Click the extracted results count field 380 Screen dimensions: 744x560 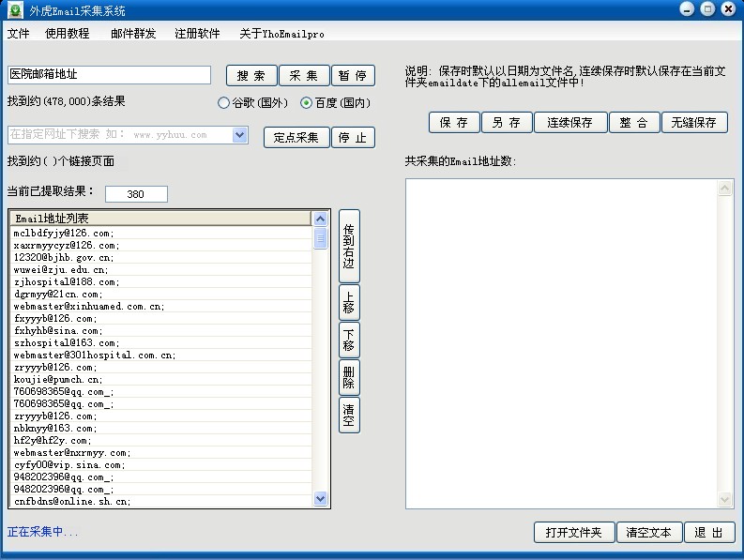click(x=136, y=194)
